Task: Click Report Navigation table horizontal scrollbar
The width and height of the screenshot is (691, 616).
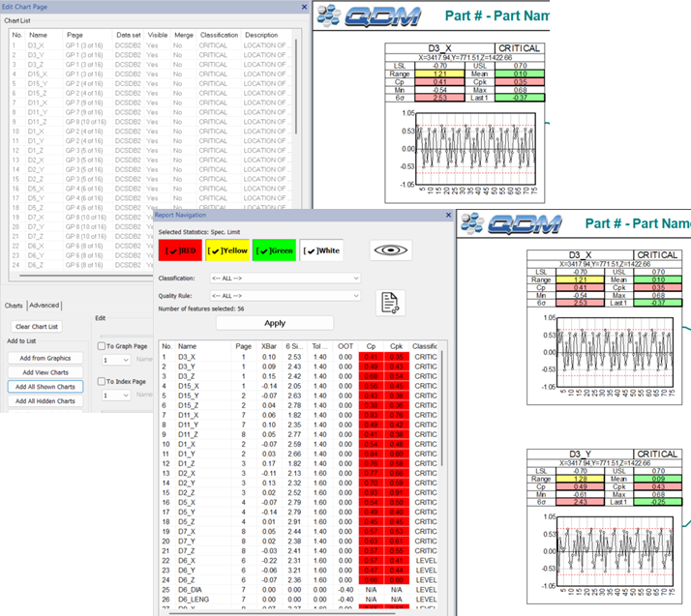Action: tap(282, 612)
